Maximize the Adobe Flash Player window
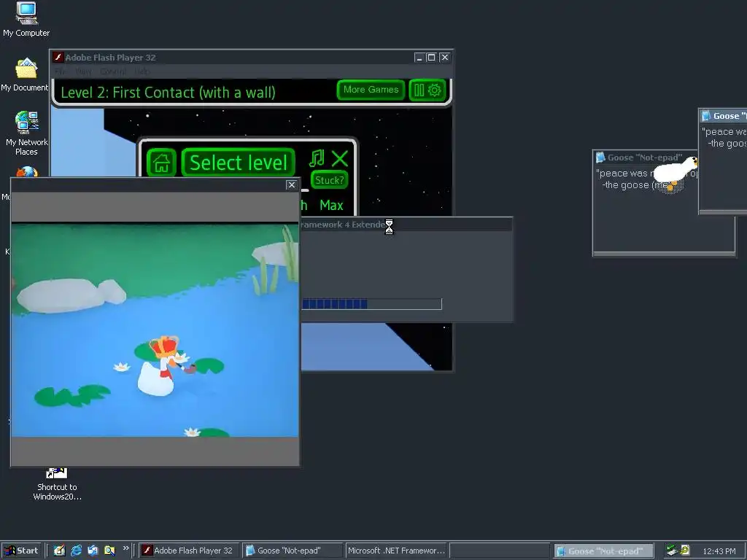The image size is (747, 560). (x=431, y=58)
